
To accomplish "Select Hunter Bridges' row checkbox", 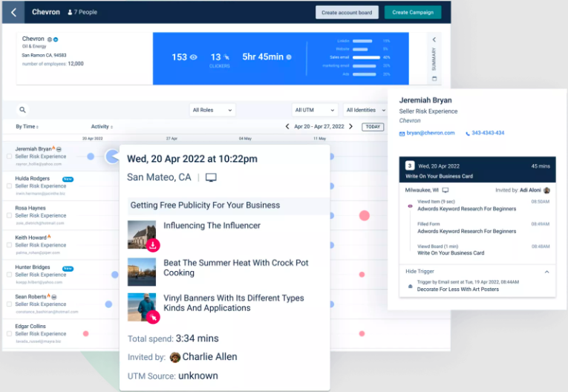I will 9,274.
